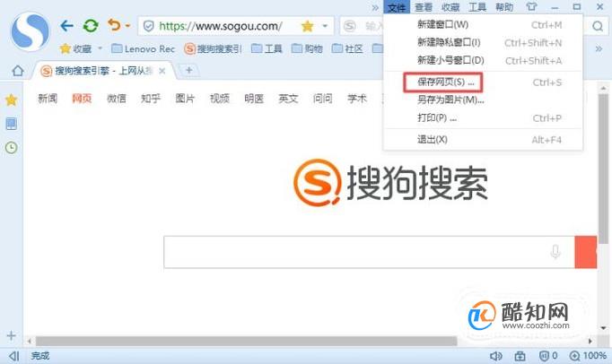Open the 帮助 menu
The height and width of the screenshot is (364, 612).
pyautogui.click(x=504, y=7)
